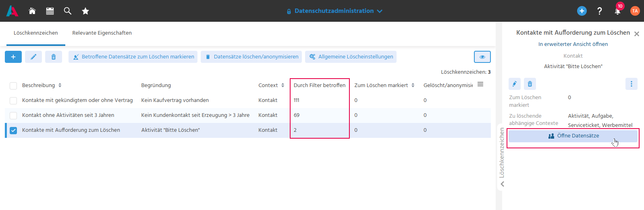Open the search magnifier icon
Image resolution: width=644 pixels, height=210 pixels.
pos(68,11)
